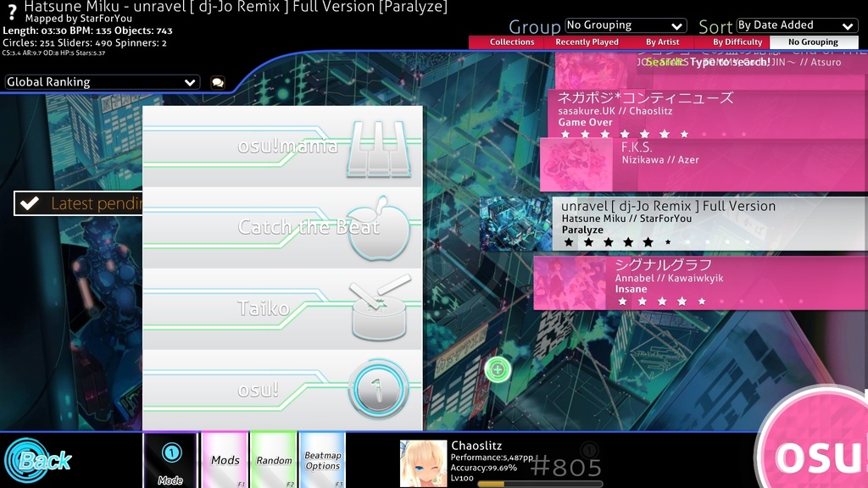This screenshot has height=488, width=868.
Task: Switch to the Recently Played tab
Action: [587, 42]
